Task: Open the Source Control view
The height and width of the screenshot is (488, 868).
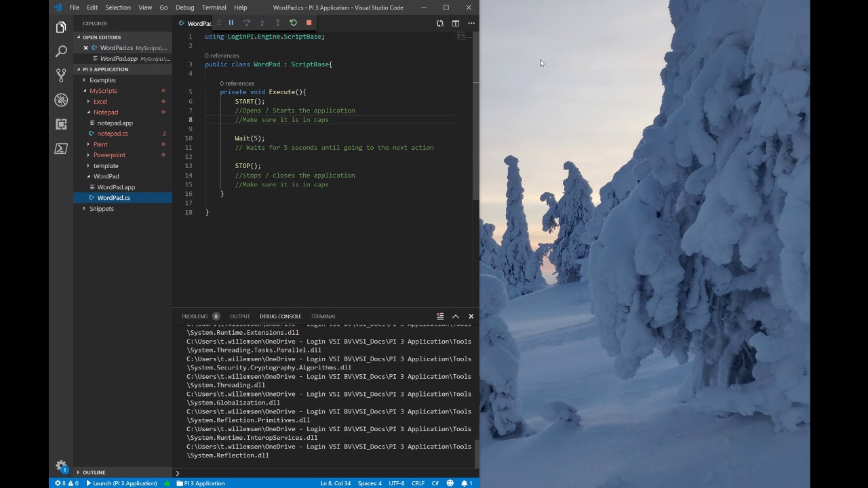Action: coord(61,75)
